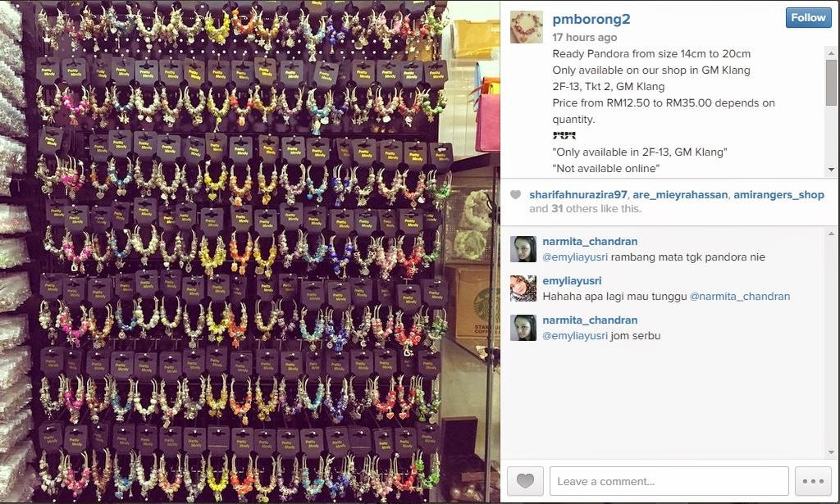Click the caption scrollbar up arrow

[831, 53]
